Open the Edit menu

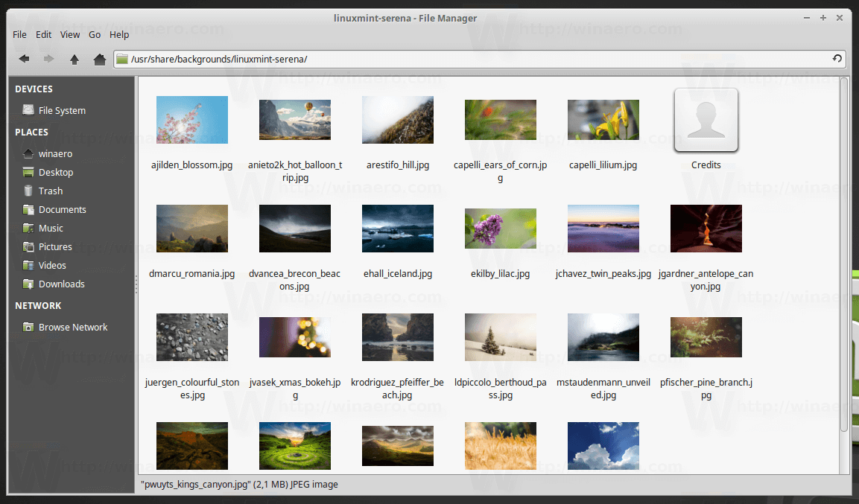tap(43, 34)
